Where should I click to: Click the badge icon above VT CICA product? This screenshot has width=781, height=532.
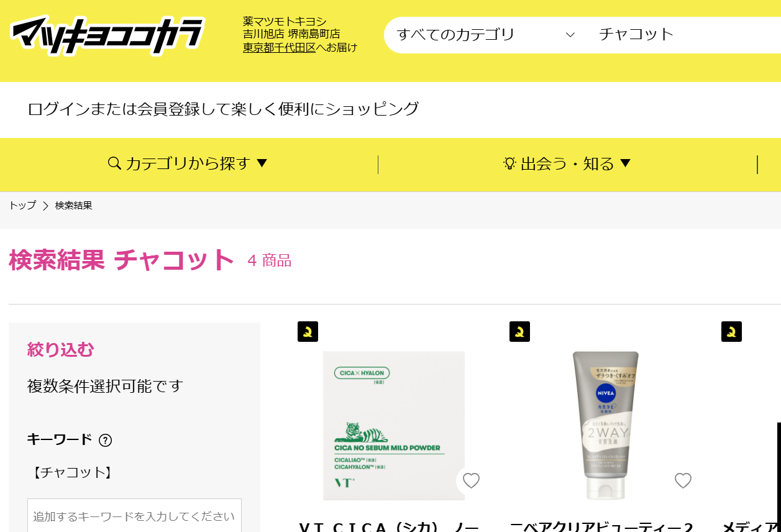[x=308, y=331]
